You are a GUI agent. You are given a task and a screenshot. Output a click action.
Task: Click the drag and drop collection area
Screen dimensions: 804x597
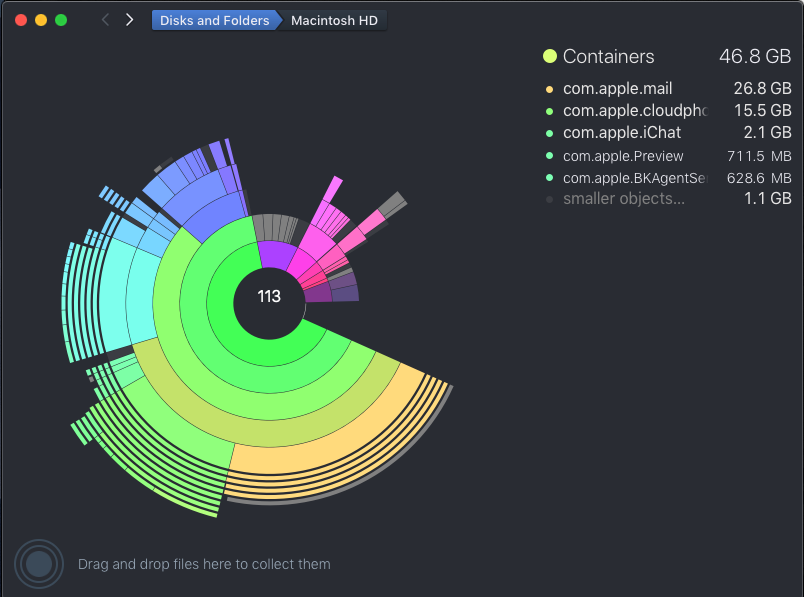point(204,564)
